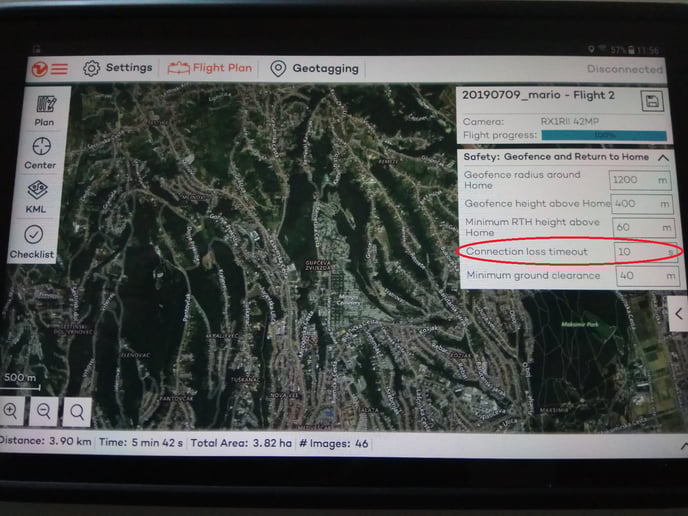Click the Distance: 3.90 km readout
Screen dimensions: 688x516
[x=46, y=441]
